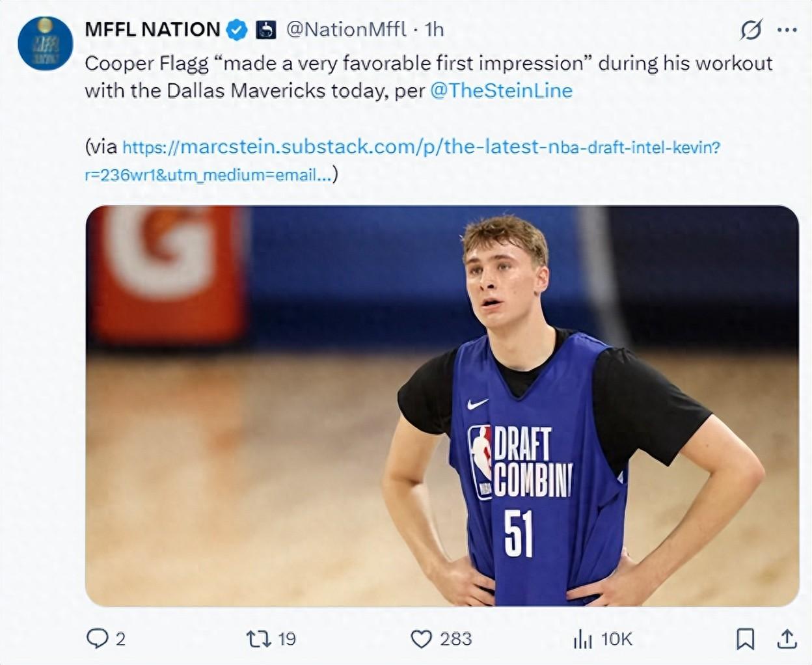Open the Draft Combine photo of the player
812x665 pixels.
click(442, 406)
